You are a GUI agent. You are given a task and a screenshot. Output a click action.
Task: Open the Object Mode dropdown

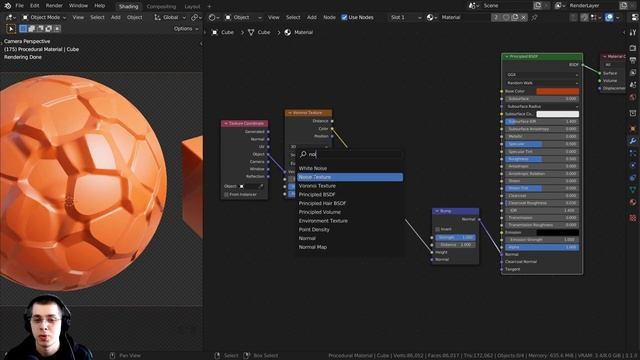pos(44,18)
